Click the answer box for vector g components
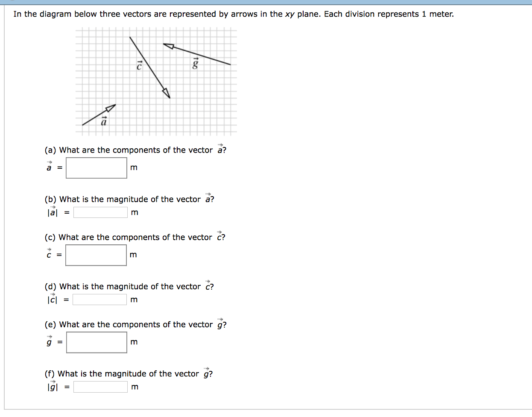The image size is (532, 417). pyautogui.click(x=96, y=342)
